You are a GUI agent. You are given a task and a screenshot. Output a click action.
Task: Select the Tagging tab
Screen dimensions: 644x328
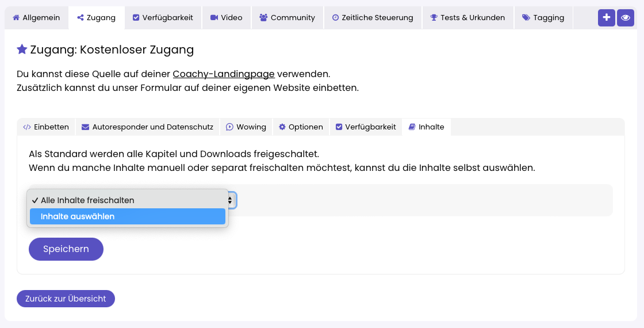point(543,18)
